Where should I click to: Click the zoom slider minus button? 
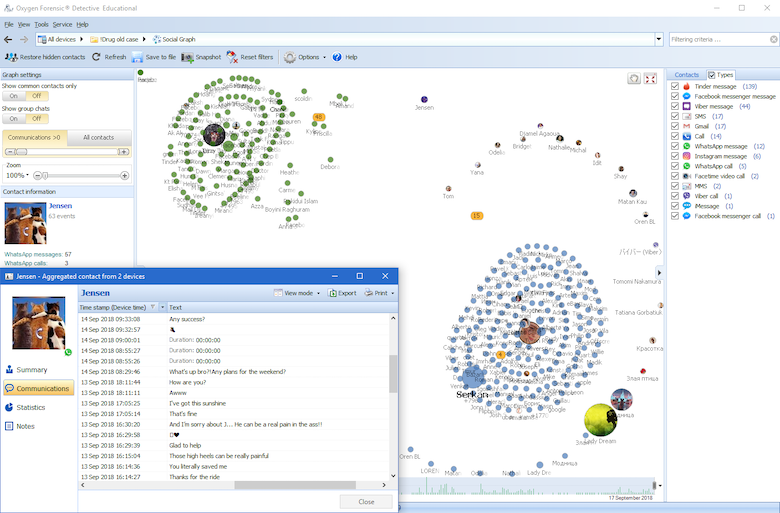pos(37,176)
